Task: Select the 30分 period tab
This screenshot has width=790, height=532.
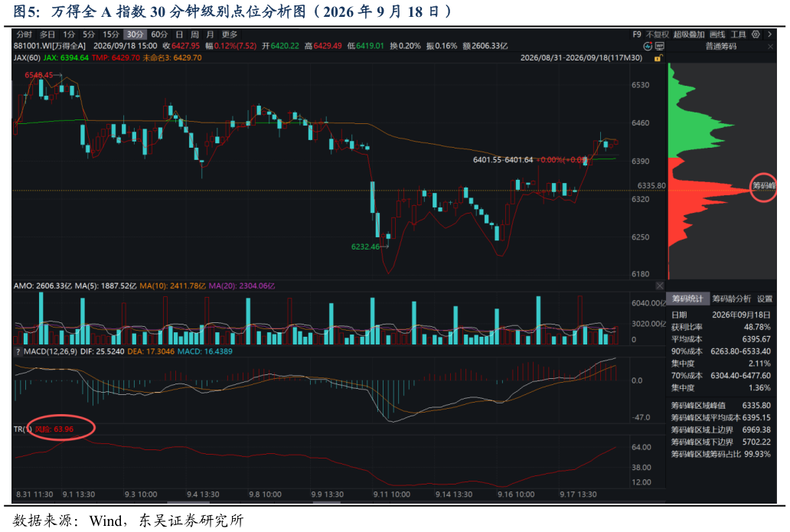Action: (135, 34)
